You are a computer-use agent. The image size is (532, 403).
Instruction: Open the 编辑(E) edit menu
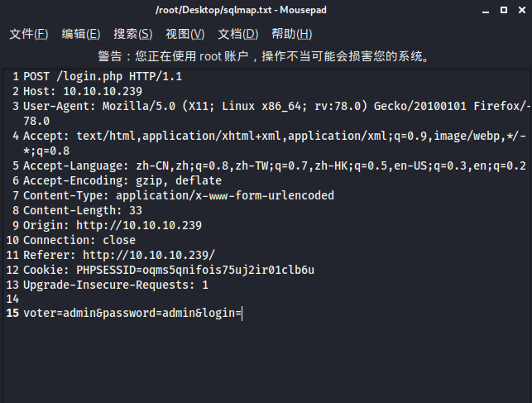tap(81, 34)
